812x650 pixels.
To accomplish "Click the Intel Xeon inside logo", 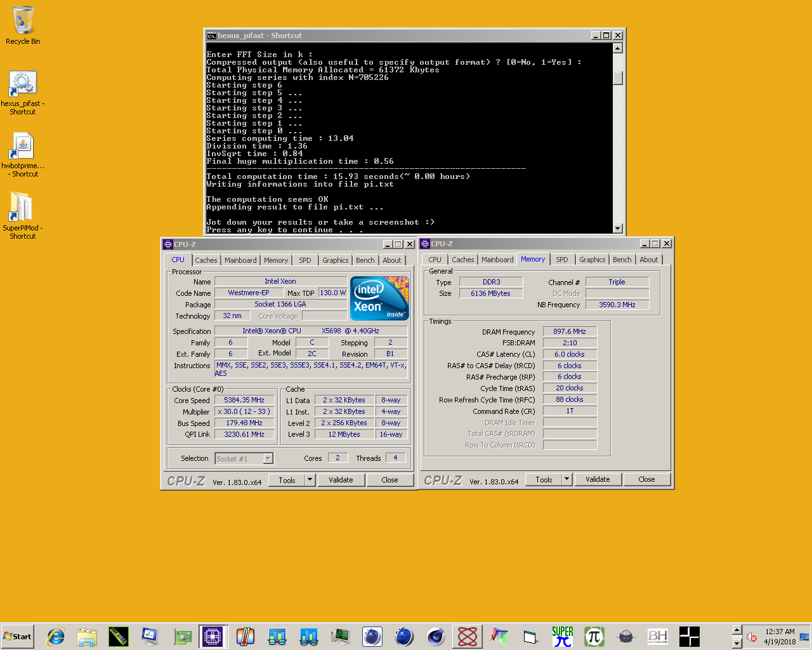I will tap(379, 298).
